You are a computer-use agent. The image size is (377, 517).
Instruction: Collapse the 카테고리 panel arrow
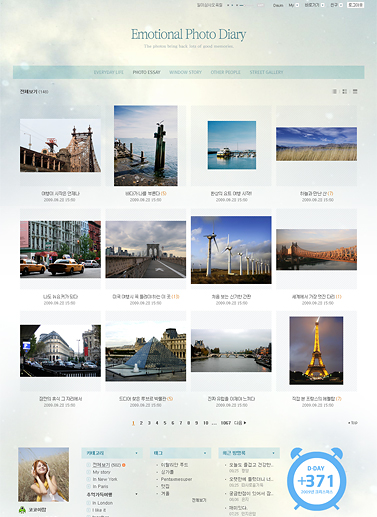[x=136, y=453]
